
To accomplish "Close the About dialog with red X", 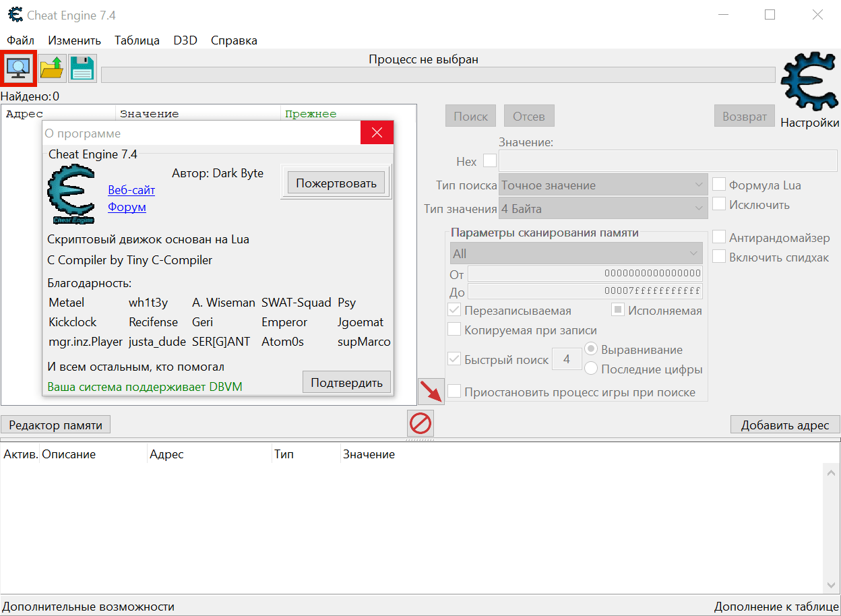I will (377, 133).
